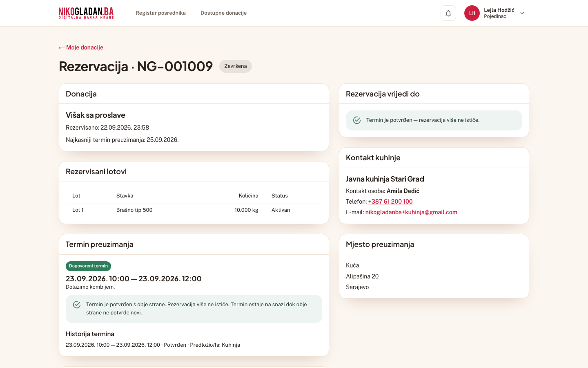This screenshot has width=588, height=368.
Task: Click the Dogovoreni termin badge
Action: pyautogui.click(x=88, y=266)
